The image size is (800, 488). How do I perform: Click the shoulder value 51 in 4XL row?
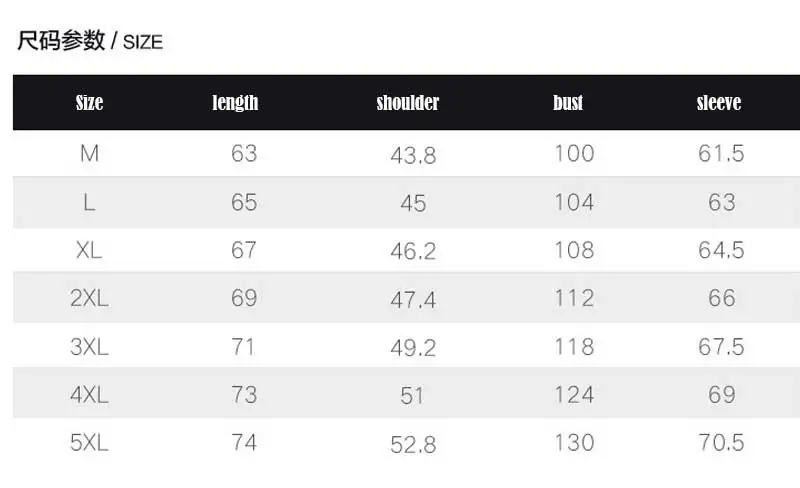click(412, 396)
